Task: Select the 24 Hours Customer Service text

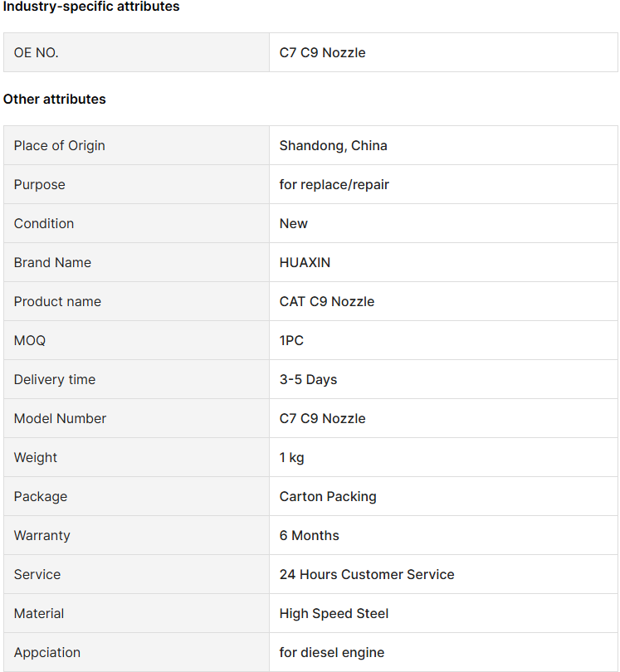Action: click(x=367, y=575)
